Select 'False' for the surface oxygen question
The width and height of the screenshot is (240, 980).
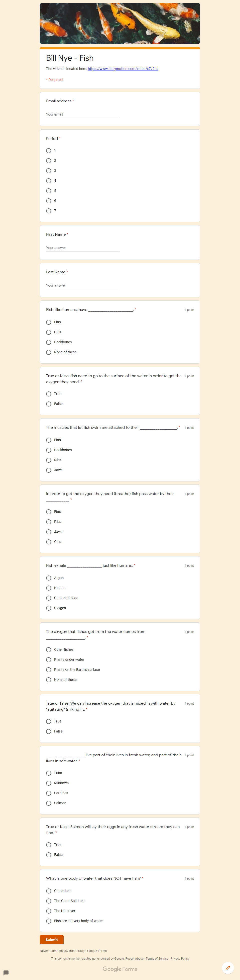[49, 404]
